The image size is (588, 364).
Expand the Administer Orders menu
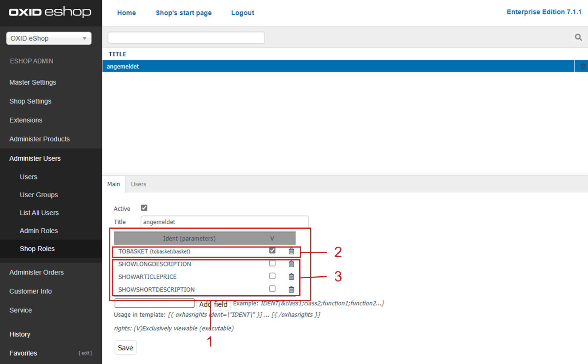37,272
